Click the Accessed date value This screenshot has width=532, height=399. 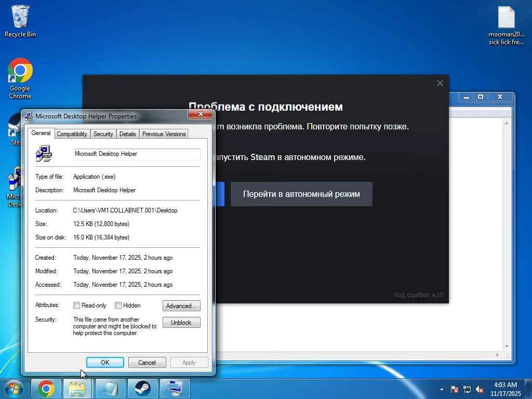coord(123,285)
